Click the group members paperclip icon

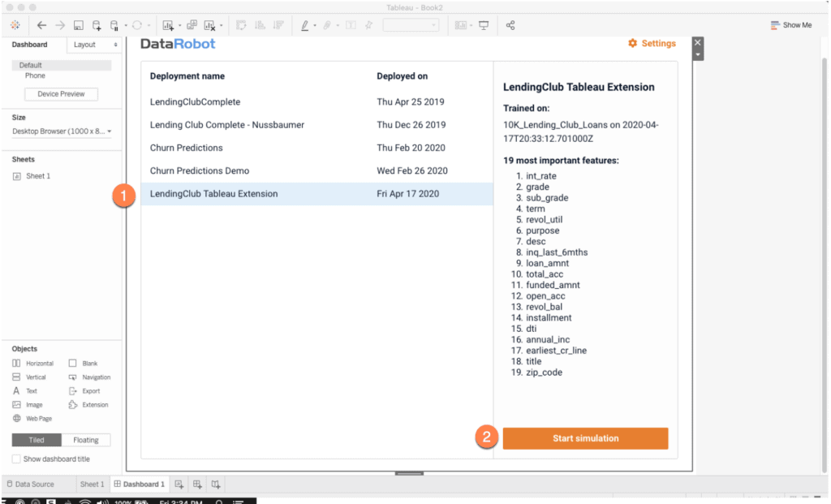(x=327, y=25)
